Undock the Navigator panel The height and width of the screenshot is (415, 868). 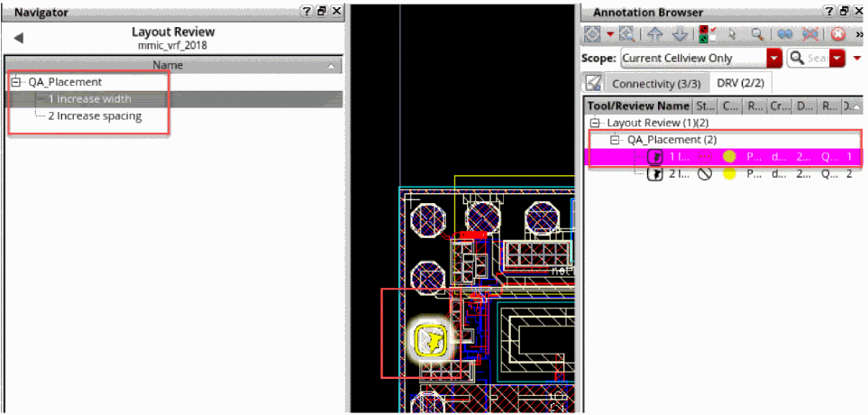pyautogui.click(x=322, y=11)
